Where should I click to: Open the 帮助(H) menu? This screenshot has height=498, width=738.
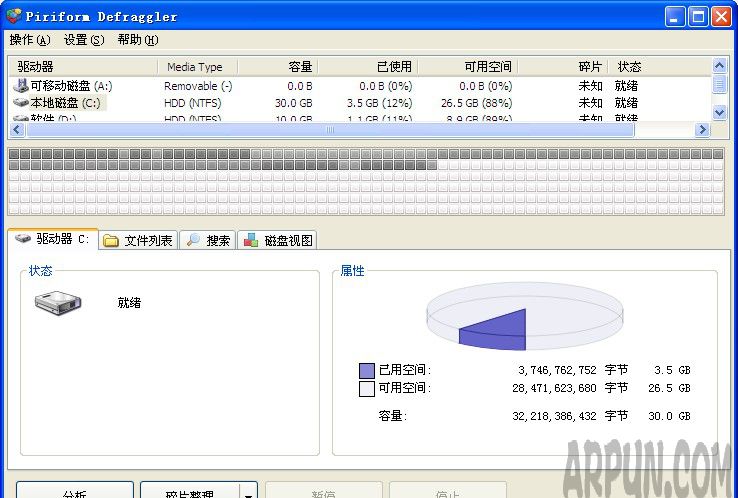(138, 40)
